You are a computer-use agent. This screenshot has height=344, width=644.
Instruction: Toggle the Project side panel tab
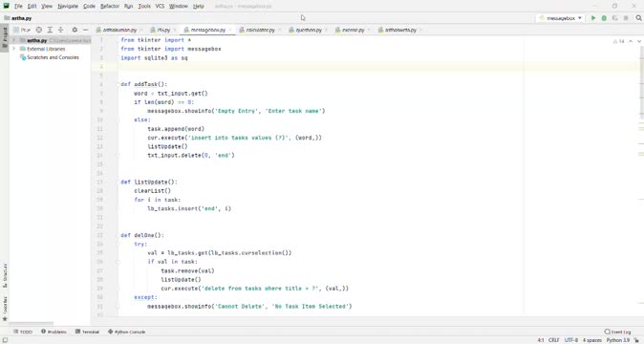[5, 36]
